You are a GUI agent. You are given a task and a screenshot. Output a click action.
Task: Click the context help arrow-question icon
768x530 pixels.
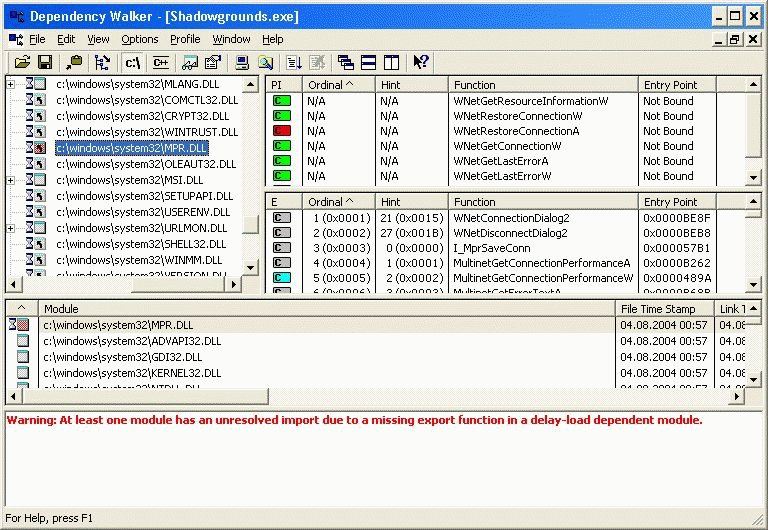[421, 62]
